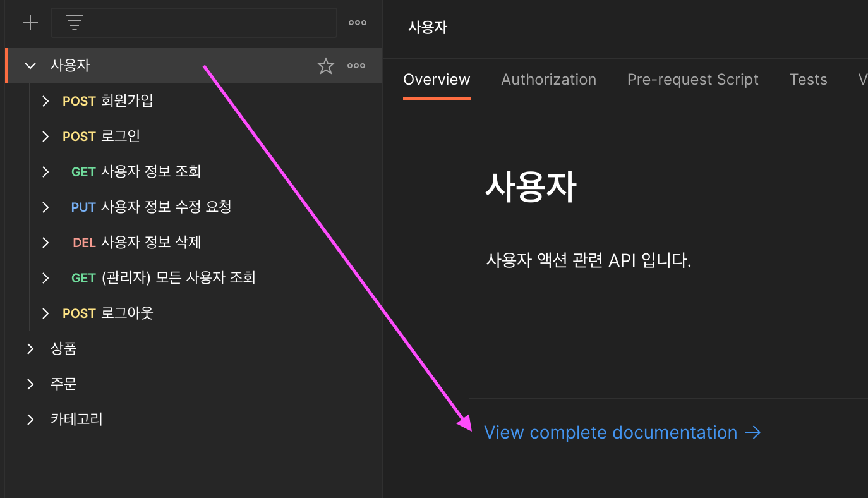
Task: Select the 주문 folder
Action: 64,384
